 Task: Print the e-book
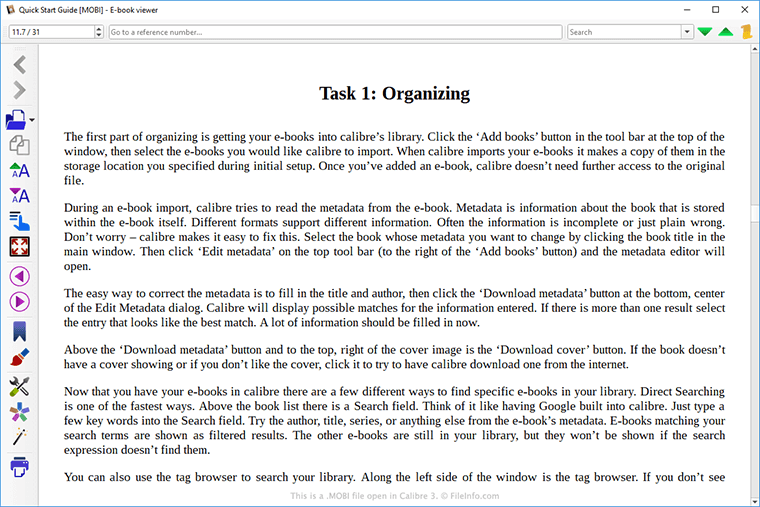coord(19,466)
